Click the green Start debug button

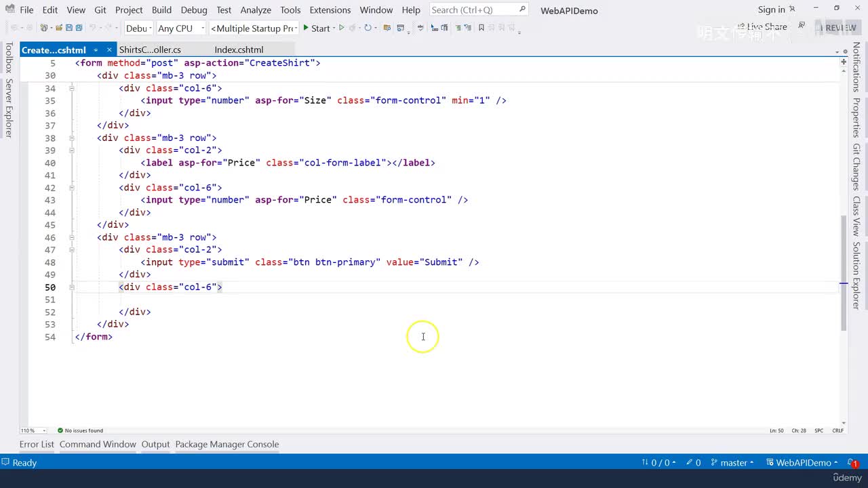[x=316, y=28]
